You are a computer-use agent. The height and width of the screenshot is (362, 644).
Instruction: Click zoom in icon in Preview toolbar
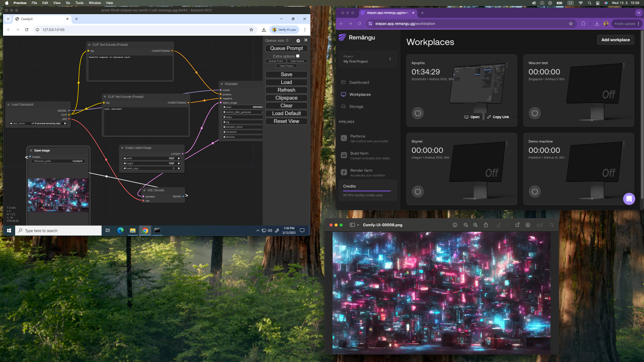(475, 225)
